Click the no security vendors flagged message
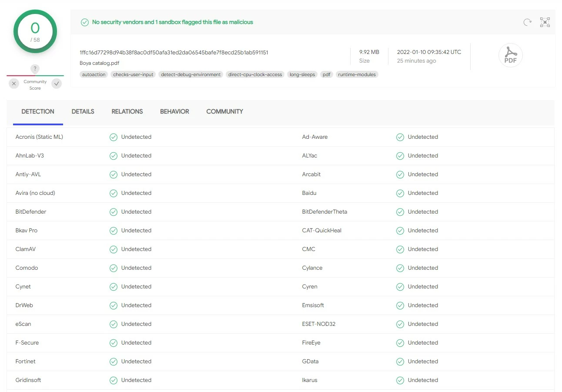The height and width of the screenshot is (392, 562). [173, 22]
